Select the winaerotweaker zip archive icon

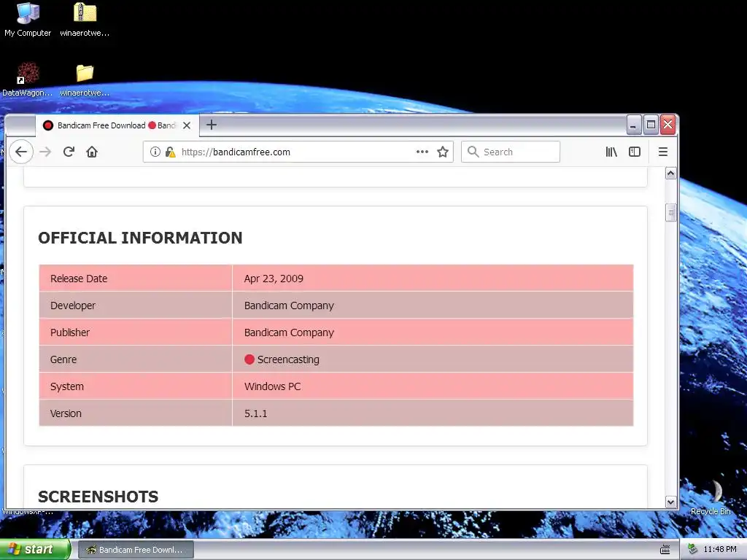point(85,20)
